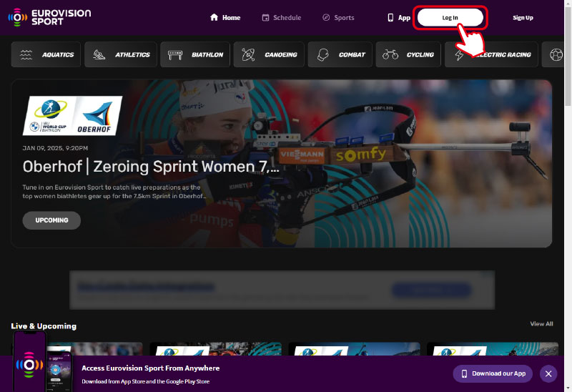Select the Cycling sport category
Image resolution: width=572 pixels, height=392 pixels.
click(x=408, y=54)
